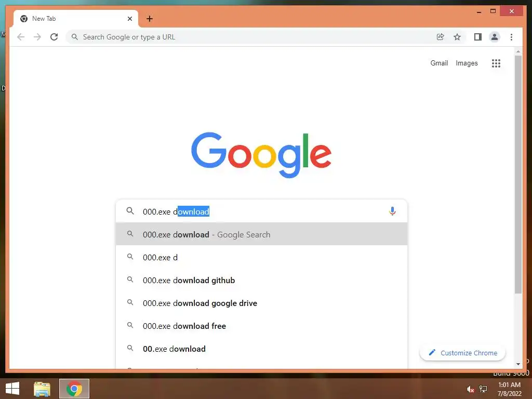The image size is (532, 399).
Task: Open the profile avatar menu
Action: (495, 37)
